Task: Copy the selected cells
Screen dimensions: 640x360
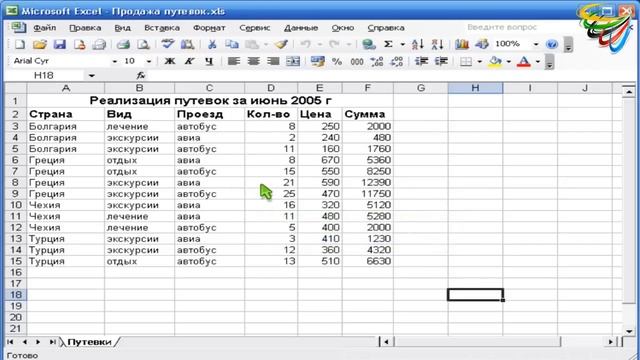Action: pos(231,44)
